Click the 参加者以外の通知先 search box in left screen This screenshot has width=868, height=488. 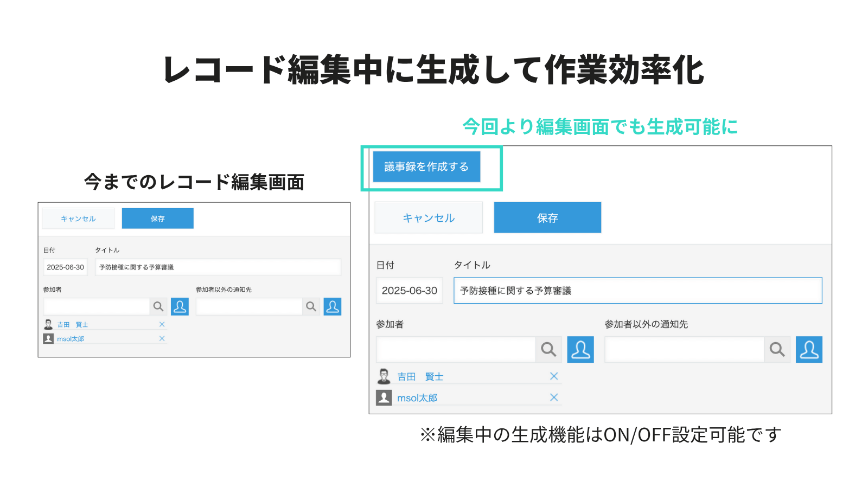click(249, 306)
